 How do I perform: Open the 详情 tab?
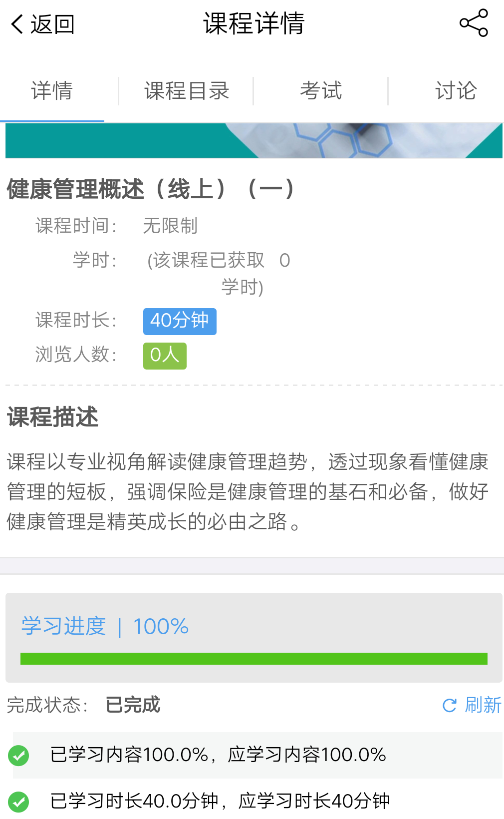[x=52, y=91]
